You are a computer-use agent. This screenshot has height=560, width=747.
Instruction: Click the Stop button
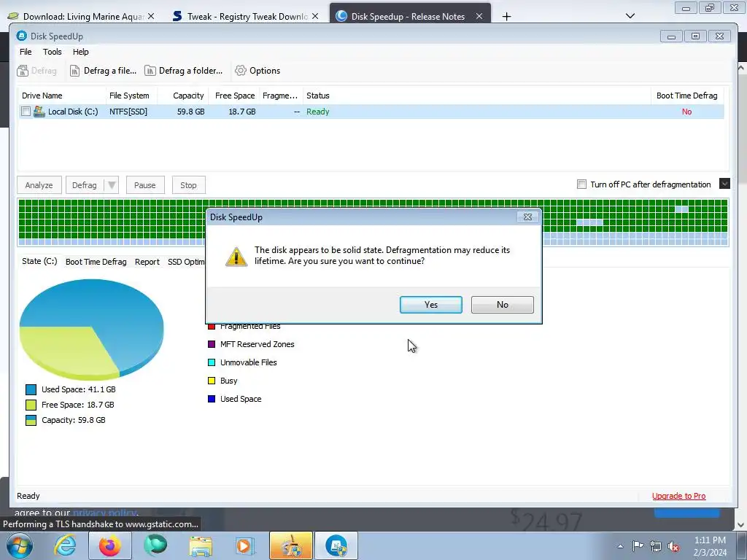pos(188,185)
